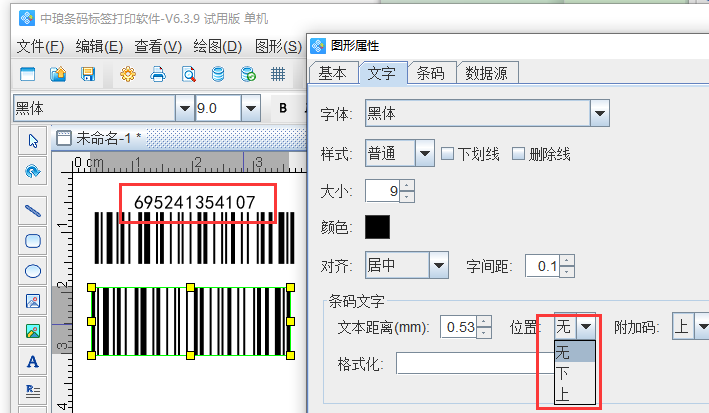Image resolution: width=709 pixels, height=413 pixels.
Task: Click the 大小 9 input field
Action: click(383, 191)
